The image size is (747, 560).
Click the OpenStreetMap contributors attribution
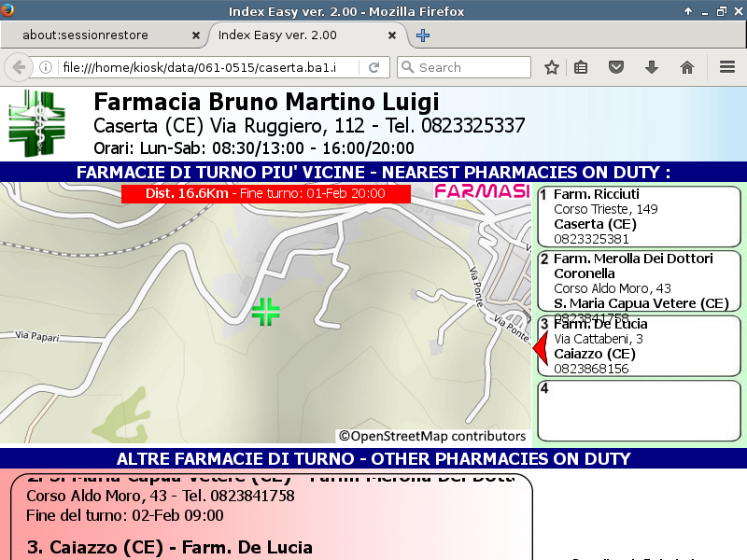coord(432,436)
